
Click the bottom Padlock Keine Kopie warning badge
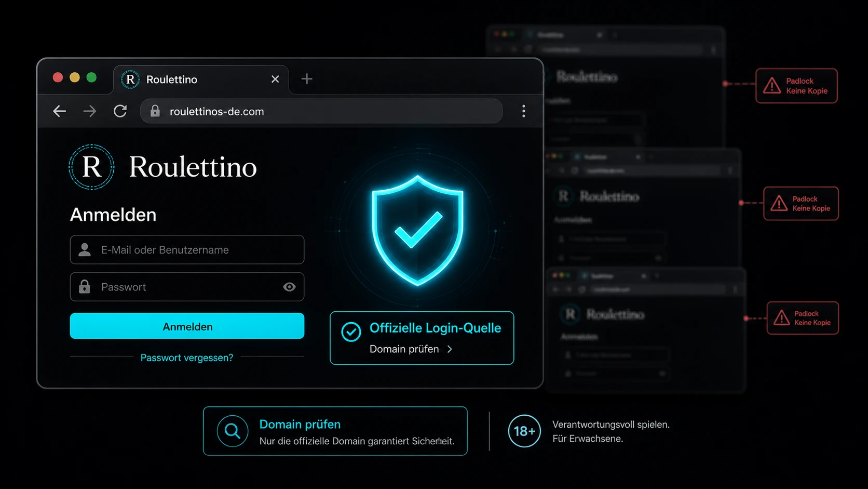click(x=803, y=318)
